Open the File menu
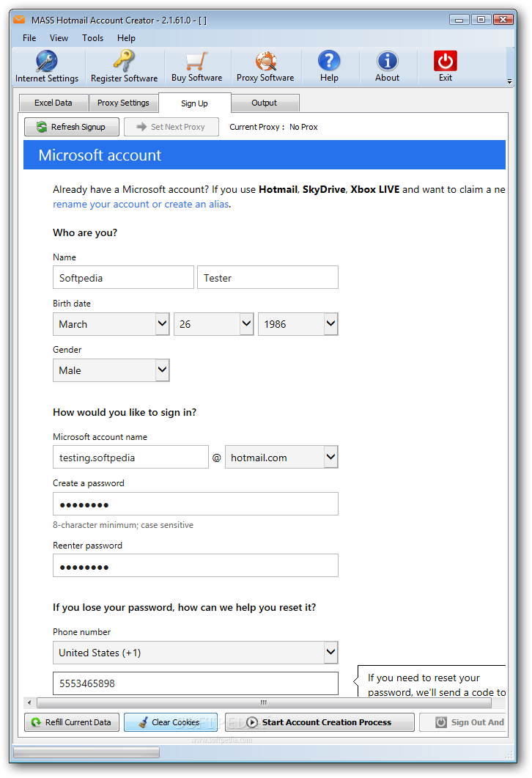 click(29, 37)
